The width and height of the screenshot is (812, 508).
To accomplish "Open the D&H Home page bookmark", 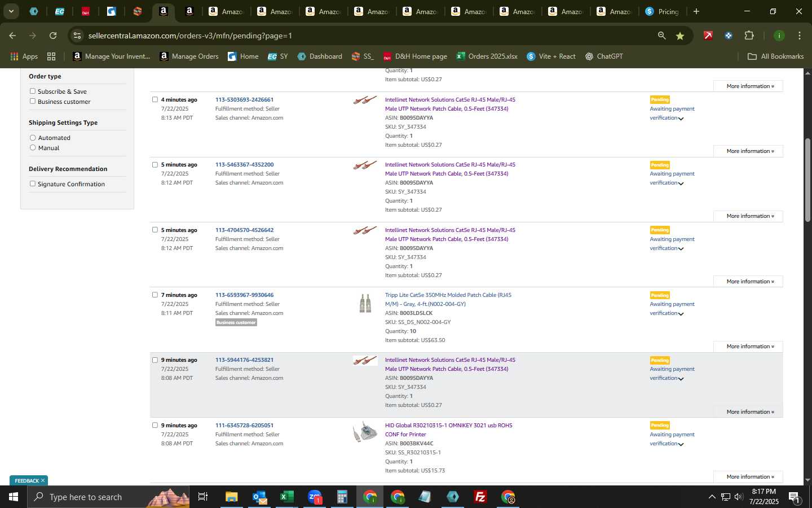I will point(415,56).
